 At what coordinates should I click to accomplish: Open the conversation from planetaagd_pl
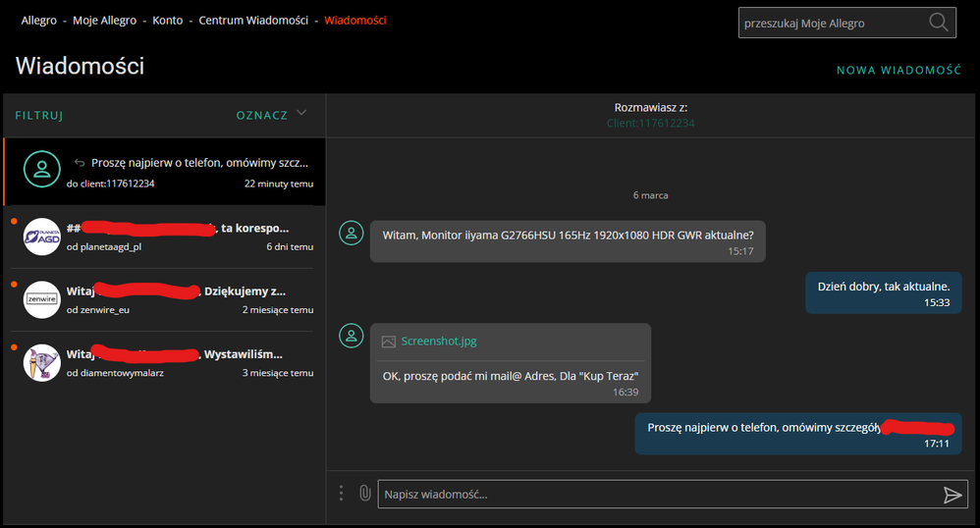[162, 238]
